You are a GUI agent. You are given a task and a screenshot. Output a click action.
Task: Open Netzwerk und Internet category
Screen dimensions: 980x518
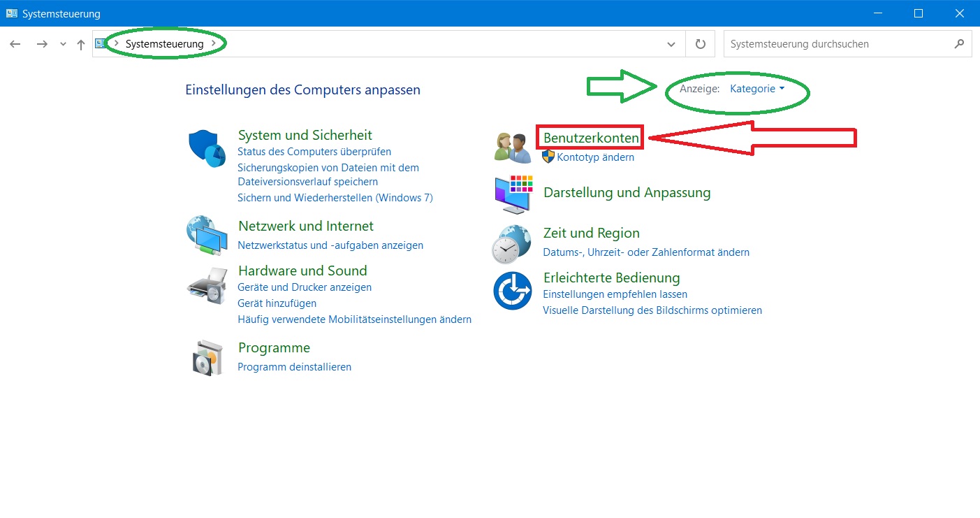pos(306,226)
